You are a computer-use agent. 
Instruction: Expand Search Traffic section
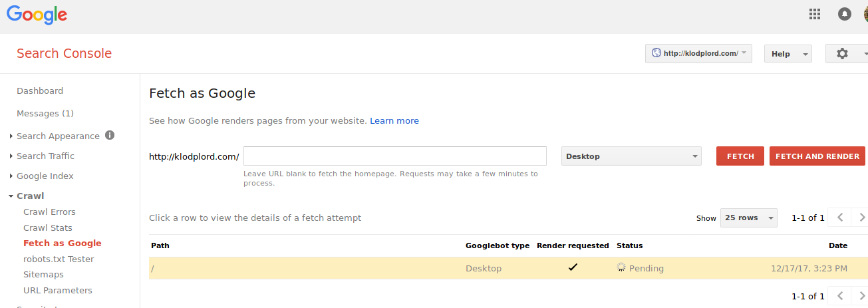pyautogui.click(x=12, y=156)
